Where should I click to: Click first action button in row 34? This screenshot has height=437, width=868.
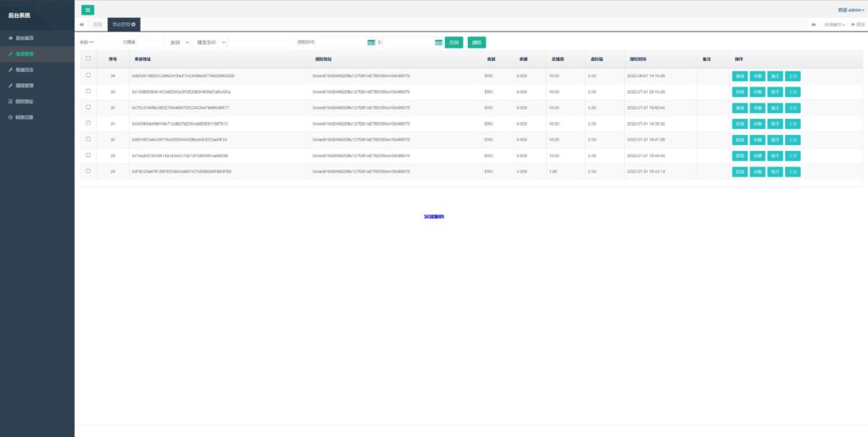click(x=740, y=76)
